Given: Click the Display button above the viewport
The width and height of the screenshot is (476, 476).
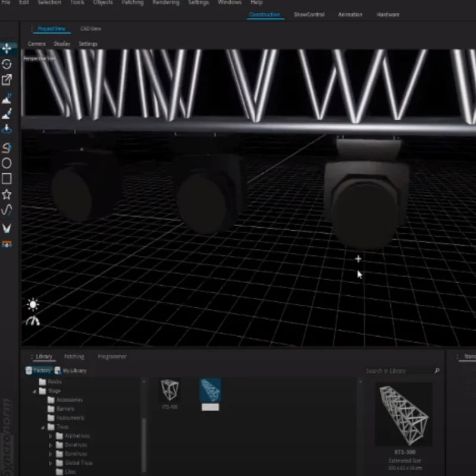Looking at the screenshot, I should click(x=61, y=43).
